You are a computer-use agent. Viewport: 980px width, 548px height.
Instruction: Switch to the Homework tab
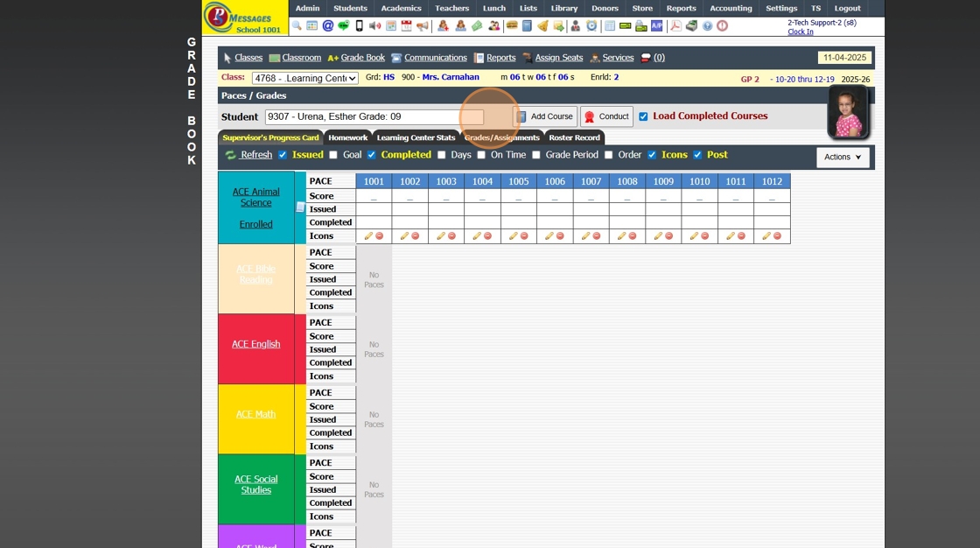click(x=347, y=137)
